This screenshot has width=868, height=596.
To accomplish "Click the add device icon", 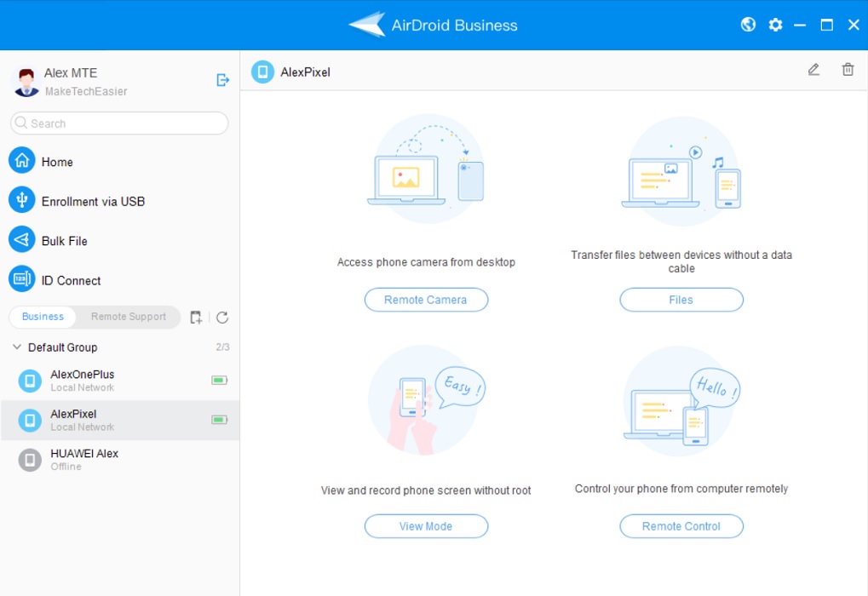I will tap(195, 317).
